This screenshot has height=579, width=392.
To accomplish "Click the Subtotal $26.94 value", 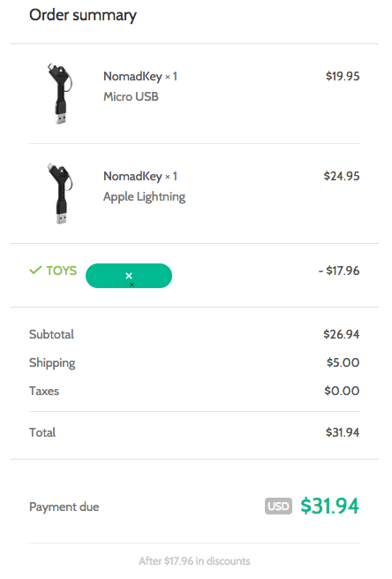I will tap(342, 334).
